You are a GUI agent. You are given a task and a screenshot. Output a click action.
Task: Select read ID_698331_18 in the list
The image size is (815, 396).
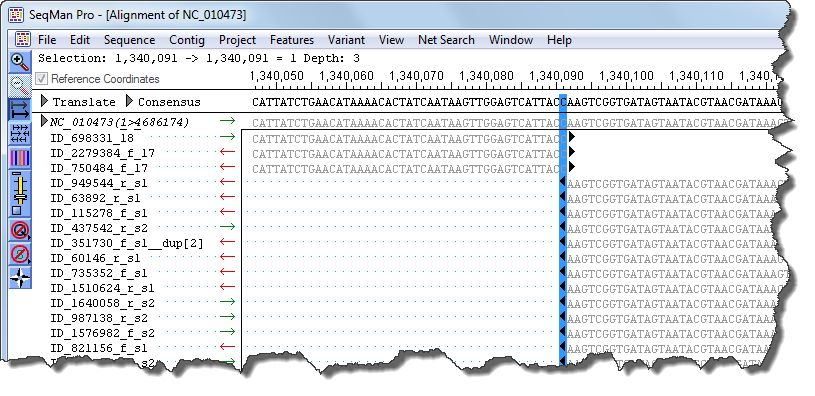(x=92, y=138)
